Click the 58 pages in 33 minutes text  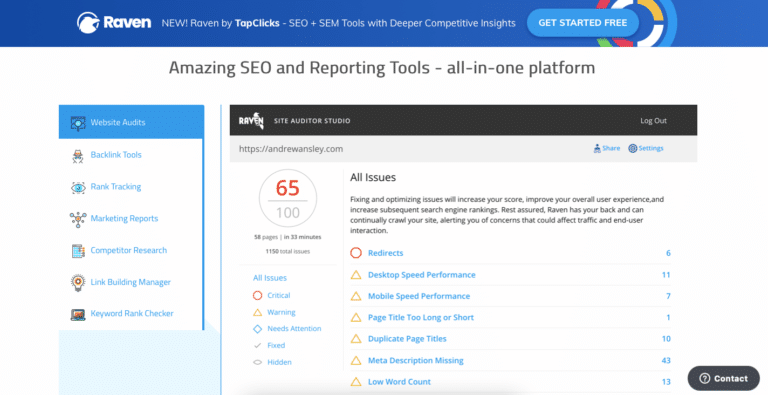pos(288,237)
